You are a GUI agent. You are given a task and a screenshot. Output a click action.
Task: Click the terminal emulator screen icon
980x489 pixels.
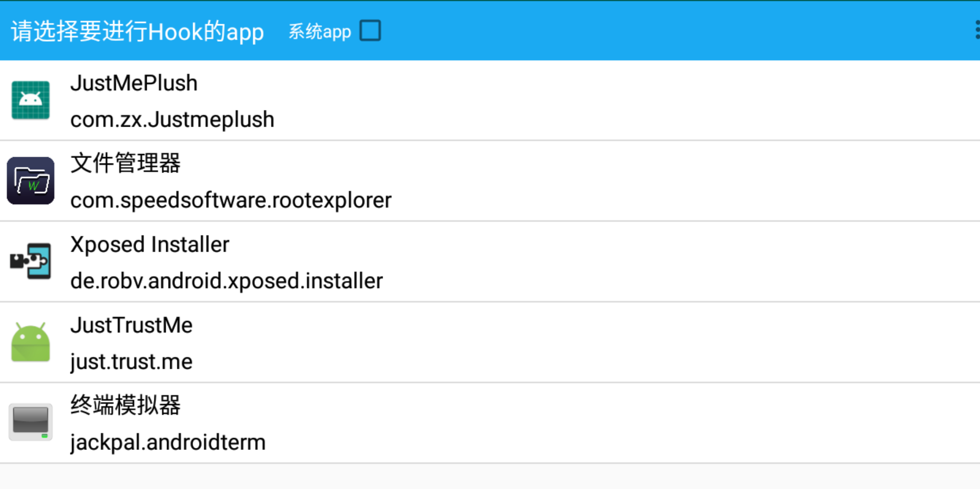point(31,423)
